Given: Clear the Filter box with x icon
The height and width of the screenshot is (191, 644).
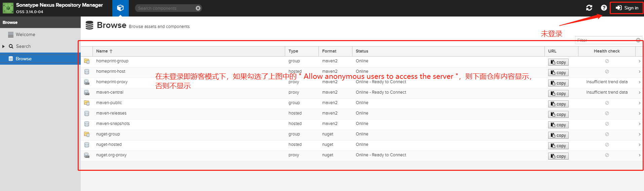Looking at the screenshot, I should click(638, 40).
